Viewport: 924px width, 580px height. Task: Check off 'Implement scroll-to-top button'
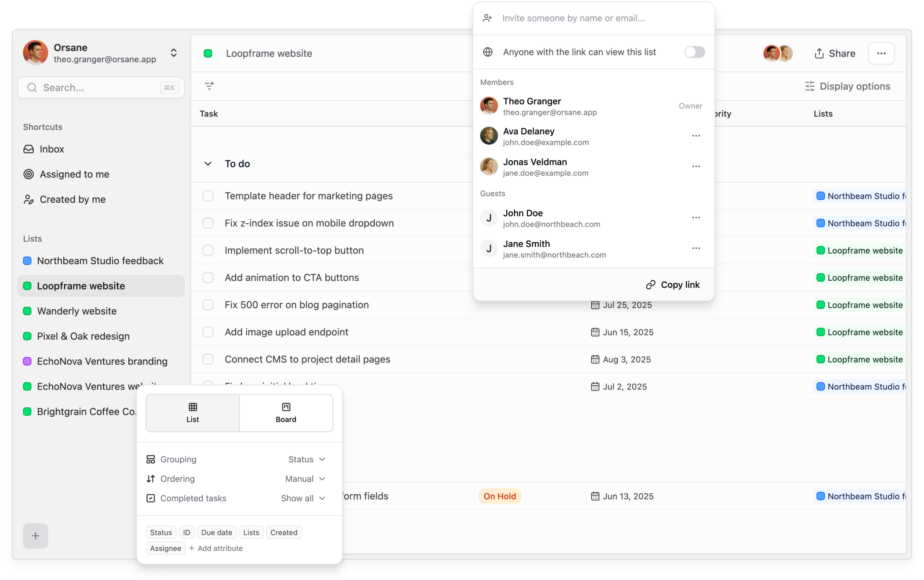point(208,250)
